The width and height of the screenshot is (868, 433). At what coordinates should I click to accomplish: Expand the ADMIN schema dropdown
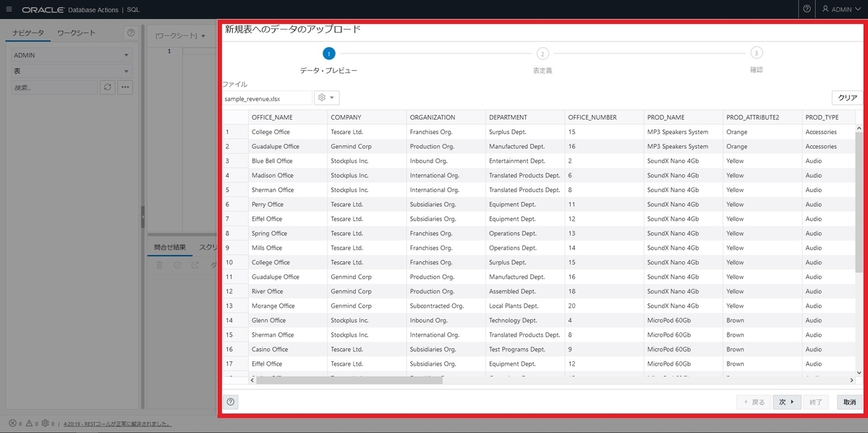click(x=72, y=55)
